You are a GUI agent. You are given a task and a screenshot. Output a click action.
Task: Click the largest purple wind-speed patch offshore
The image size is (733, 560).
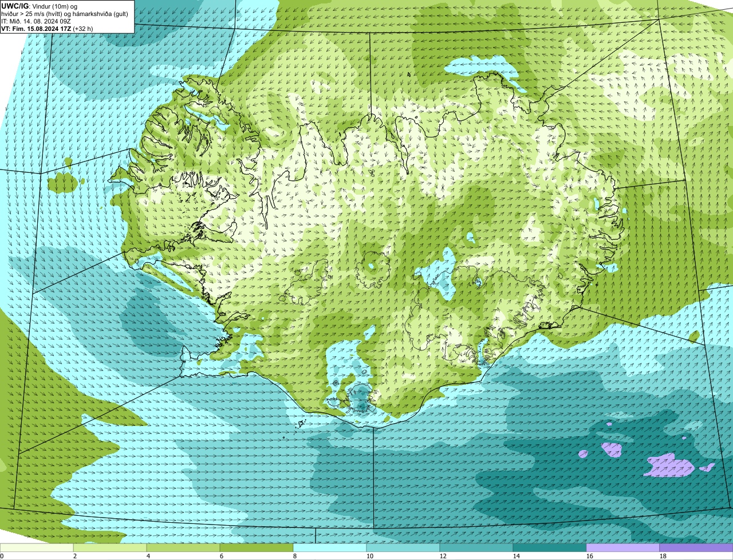coord(670,465)
